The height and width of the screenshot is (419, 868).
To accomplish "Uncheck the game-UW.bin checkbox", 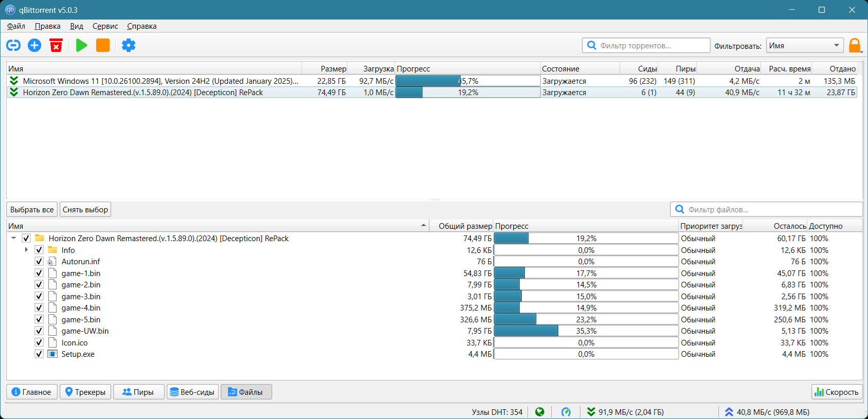I will click(39, 331).
